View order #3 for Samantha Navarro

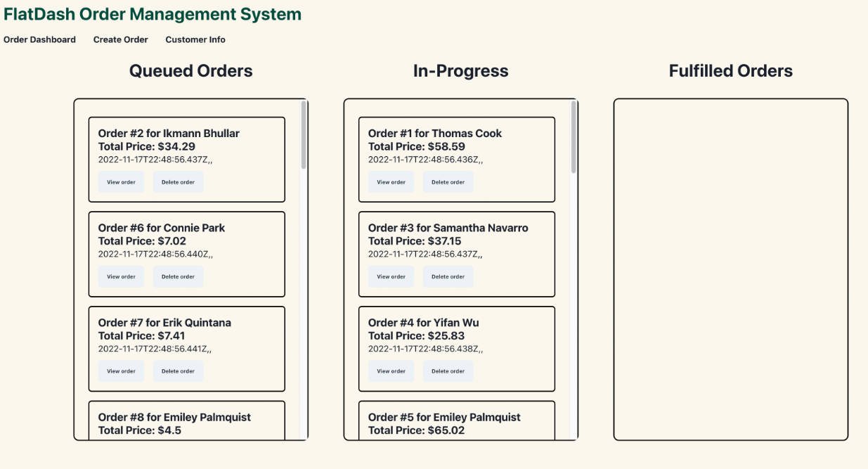click(x=391, y=276)
